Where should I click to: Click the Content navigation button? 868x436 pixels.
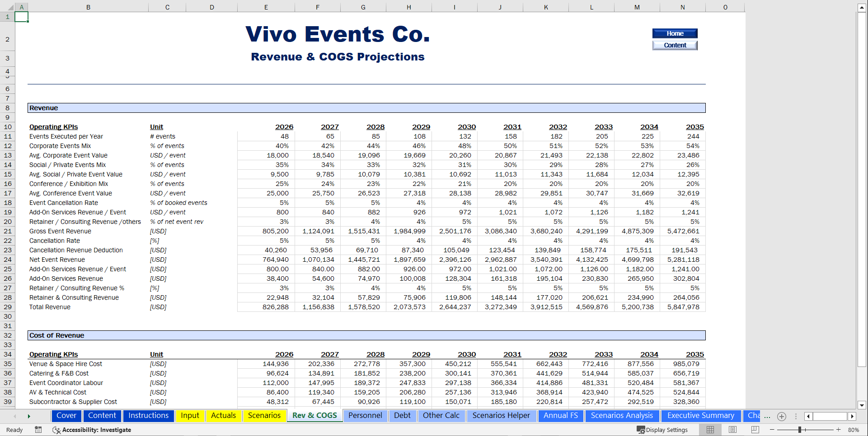coord(675,45)
